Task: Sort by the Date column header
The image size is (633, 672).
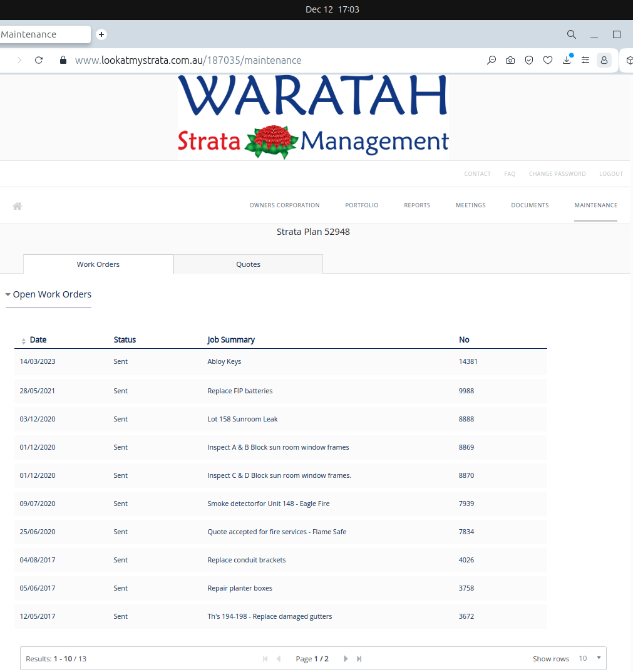Action: [38, 340]
